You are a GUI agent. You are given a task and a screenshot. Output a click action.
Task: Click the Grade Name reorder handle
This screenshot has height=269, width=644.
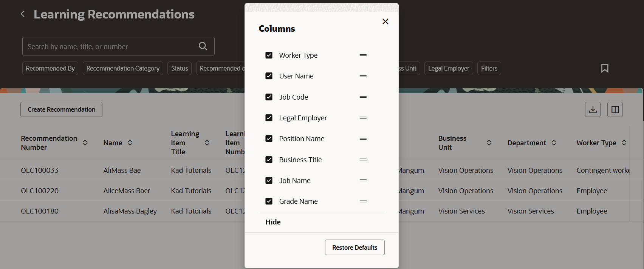point(363,201)
